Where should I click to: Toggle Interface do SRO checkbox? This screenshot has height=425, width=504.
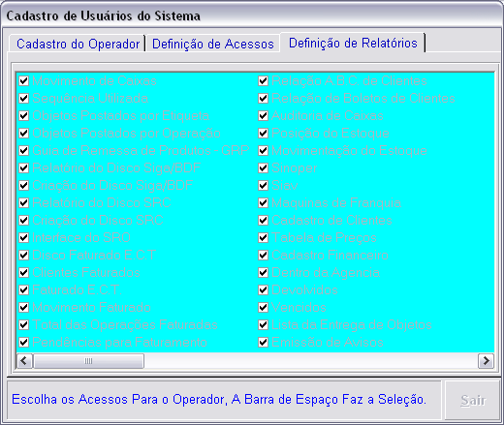click(x=24, y=237)
